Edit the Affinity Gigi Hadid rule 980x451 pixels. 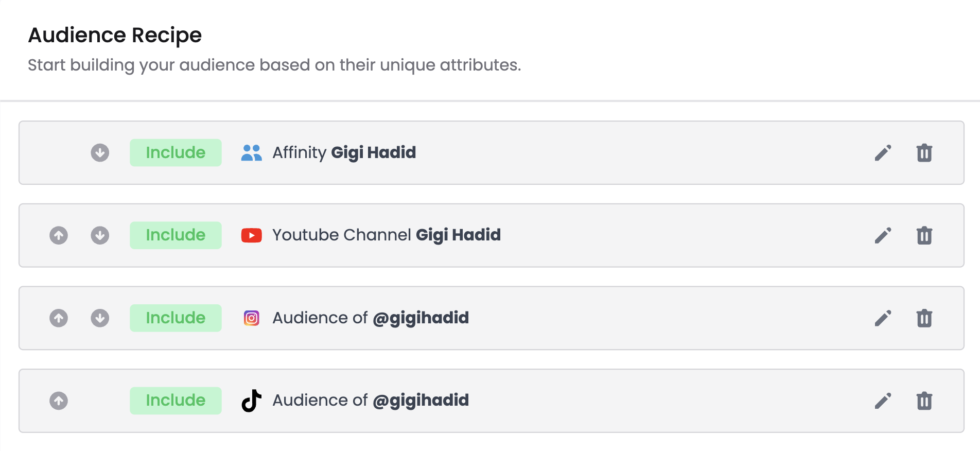tap(883, 153)
